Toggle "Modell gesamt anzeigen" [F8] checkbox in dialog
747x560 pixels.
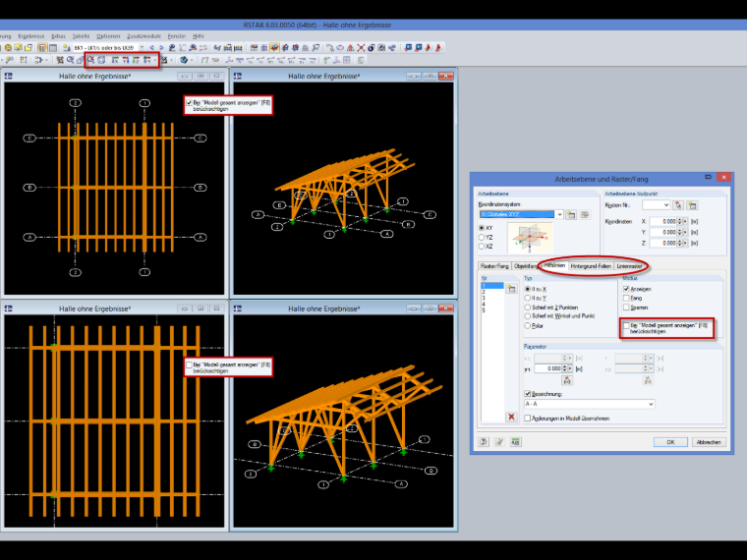tap(626, 326)
